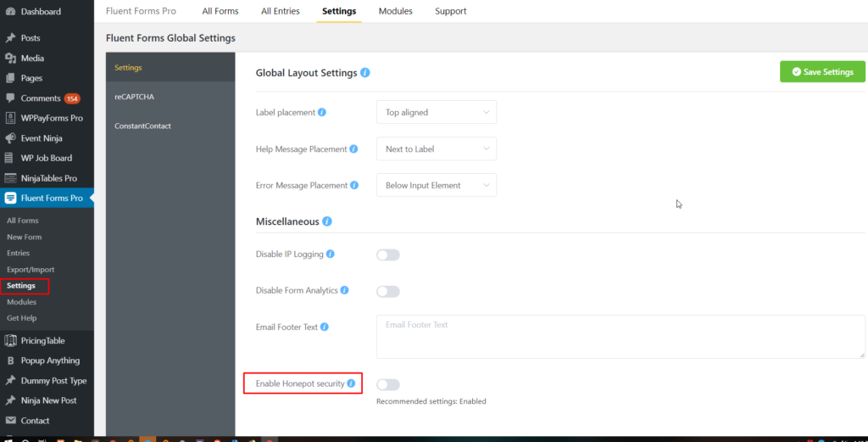Screen dimensions: 868x442
Task: Click info icon next to Enable Honepot security
Action: [x=351, y=383]
